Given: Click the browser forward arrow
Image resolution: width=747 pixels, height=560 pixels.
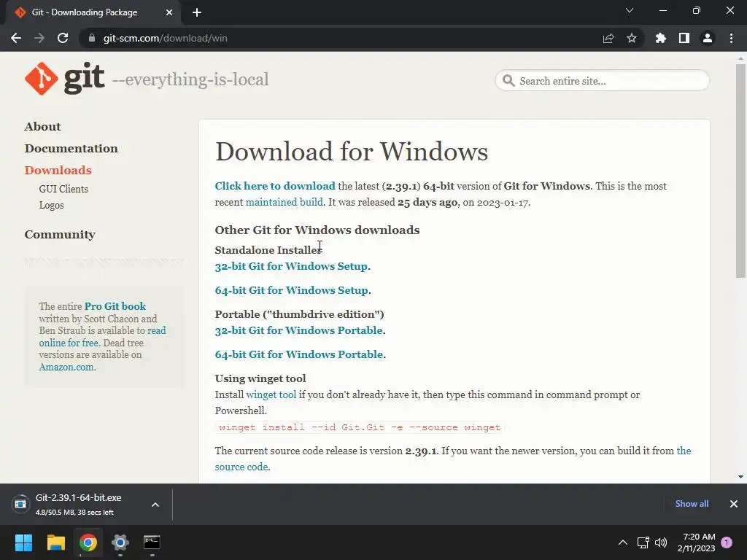Looking at the screenshot, I should click(39, 38).
